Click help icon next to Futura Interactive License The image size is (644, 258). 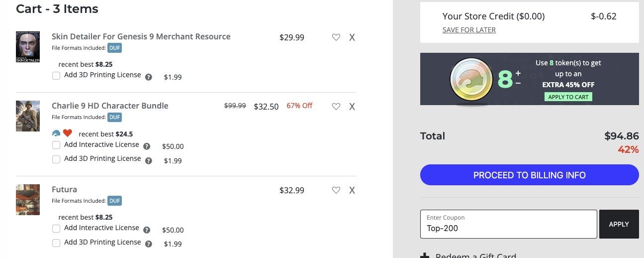point(147,230)
